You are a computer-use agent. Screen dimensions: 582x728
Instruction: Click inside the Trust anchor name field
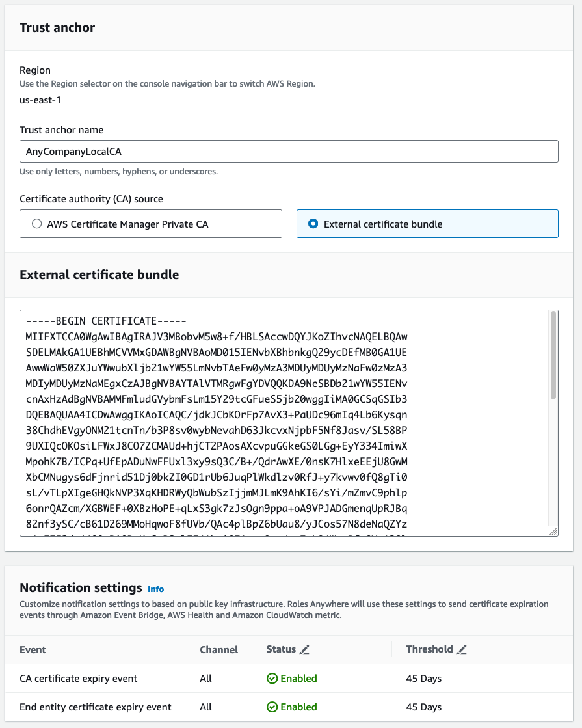[289, 151]
